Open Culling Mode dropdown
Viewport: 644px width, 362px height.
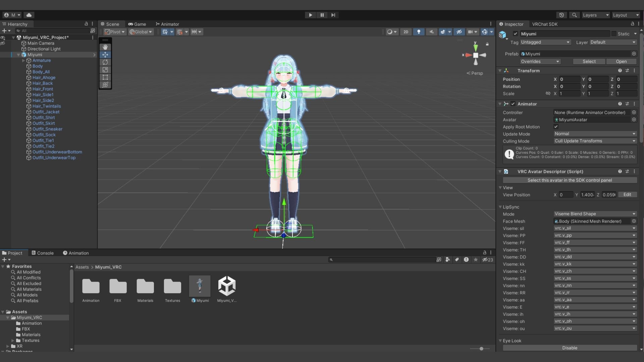595,141
